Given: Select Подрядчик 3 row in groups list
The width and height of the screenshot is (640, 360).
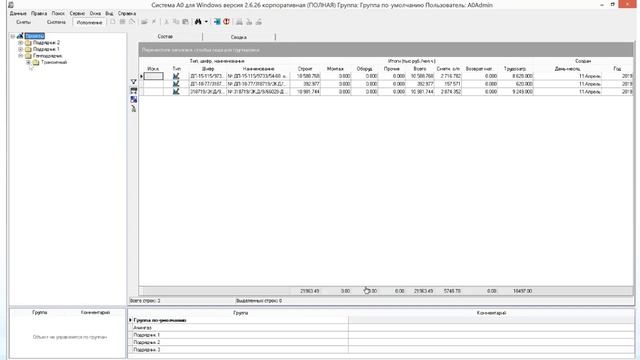Looking at the screenshot, I should click(381, 350).
